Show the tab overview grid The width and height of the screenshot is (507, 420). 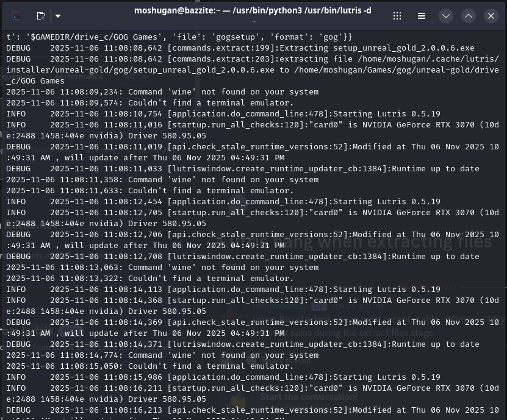coord(397,16)
